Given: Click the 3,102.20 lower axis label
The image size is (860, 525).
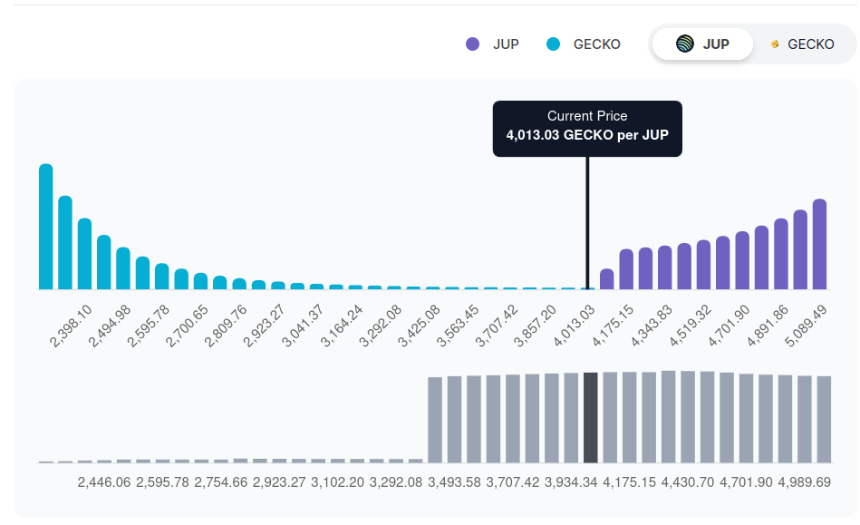Looking at the screenshot, I should pos(337,483).
